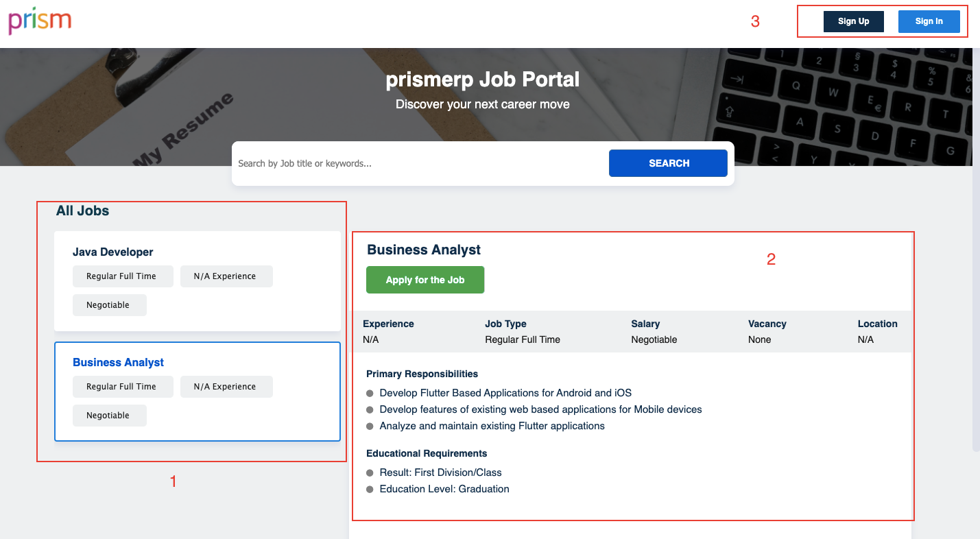The height and width of the screenshot is (539, 980).
Task: Click the Business Analyst heading in details panel
Action: click(x=424, y=250)
